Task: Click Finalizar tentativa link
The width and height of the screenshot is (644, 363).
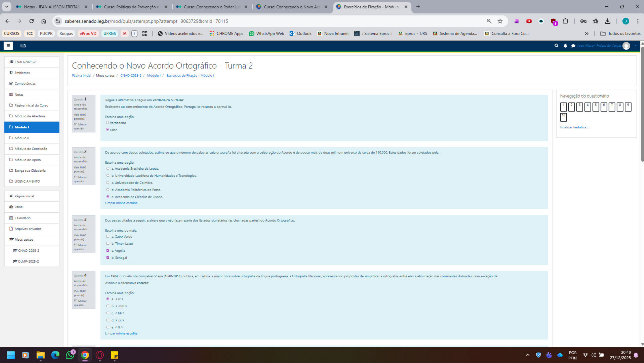Action: pyautogui.click(x=574, y=127)
